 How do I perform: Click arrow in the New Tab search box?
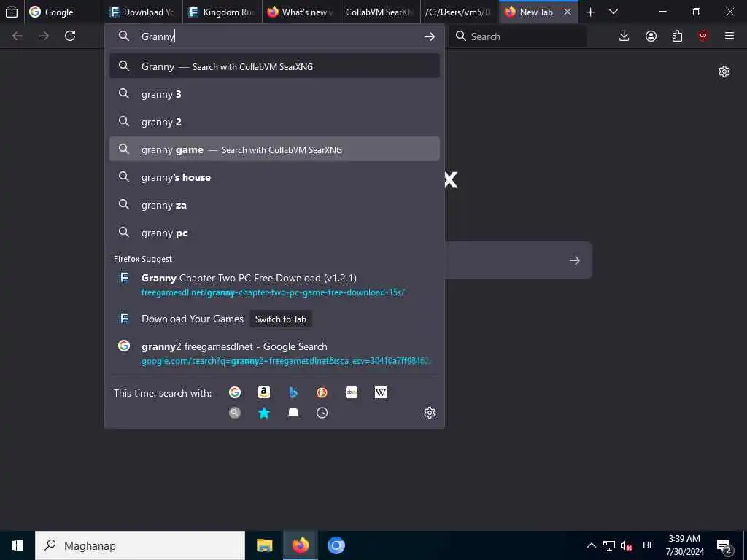(575, 260)
